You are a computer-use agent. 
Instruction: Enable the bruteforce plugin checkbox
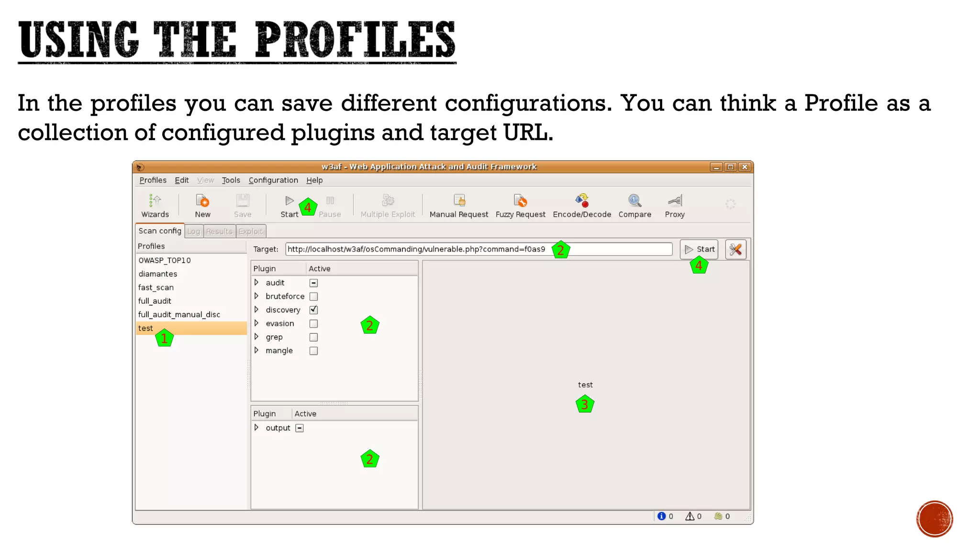pos(313,297)
